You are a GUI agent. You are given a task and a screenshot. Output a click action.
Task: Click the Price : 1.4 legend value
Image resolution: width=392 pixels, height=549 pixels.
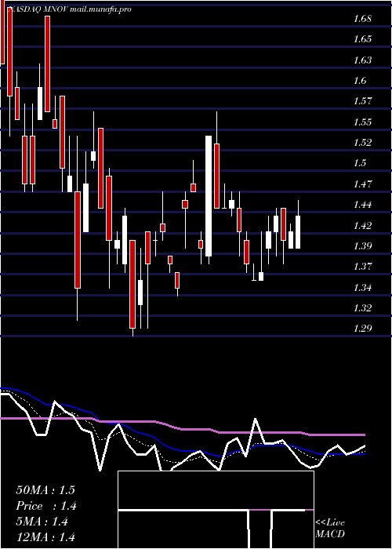tap(46, 506)
